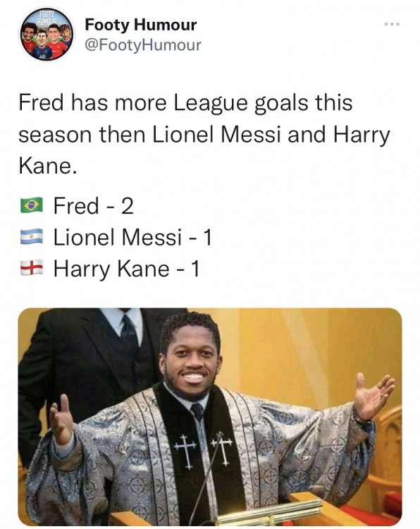This screenshot has height=529, width=420.
Task: Click the left cross on the black stole
Action: coord(185,451)
